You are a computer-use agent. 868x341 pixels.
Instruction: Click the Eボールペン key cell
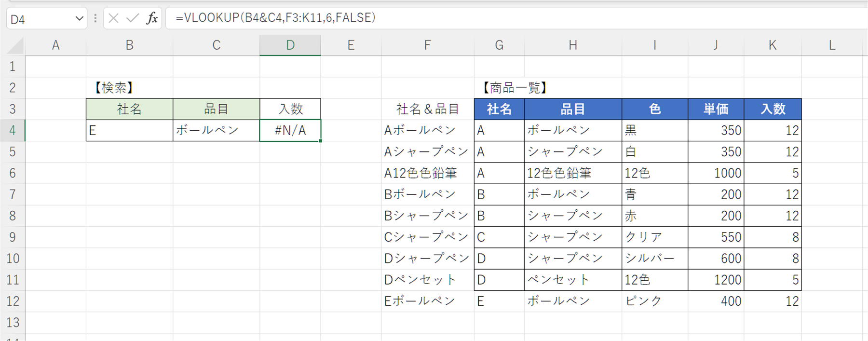(x=428, y=301)
